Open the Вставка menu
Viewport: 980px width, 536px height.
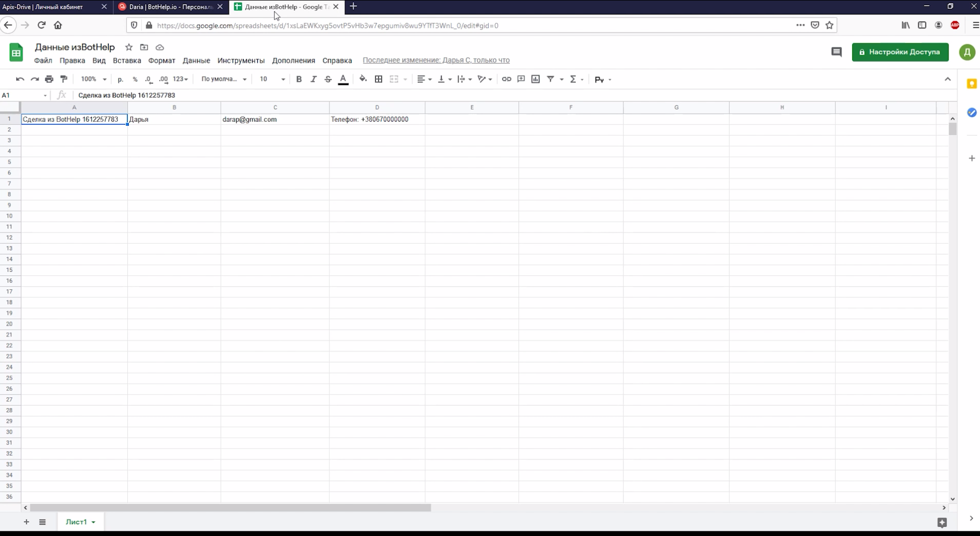tap(127, 60)
